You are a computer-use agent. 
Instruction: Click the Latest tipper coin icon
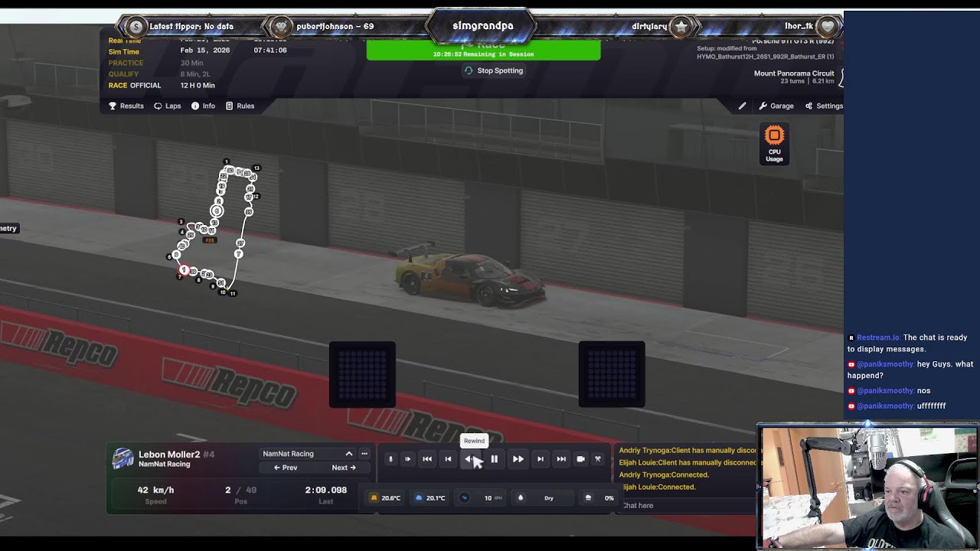click(x=136, y=27)
